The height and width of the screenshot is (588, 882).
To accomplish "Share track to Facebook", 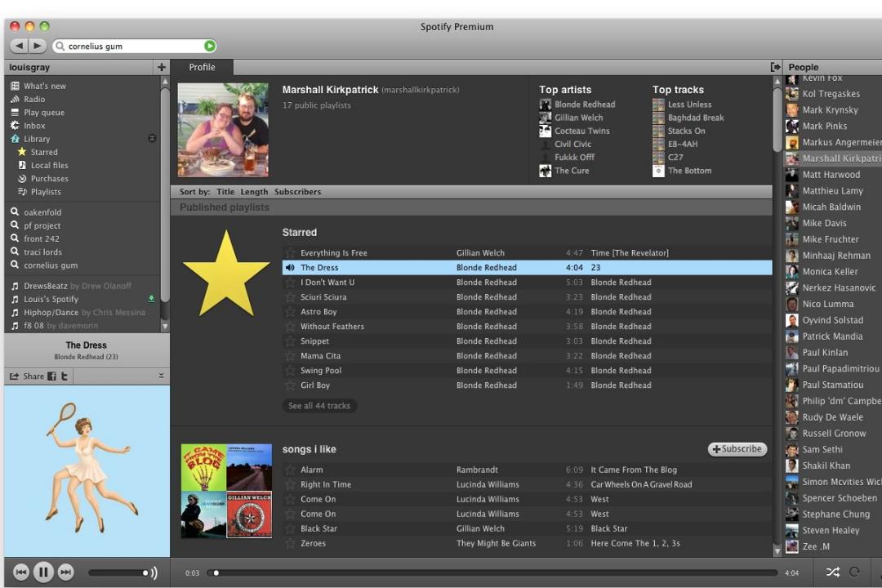I will 51,376.
